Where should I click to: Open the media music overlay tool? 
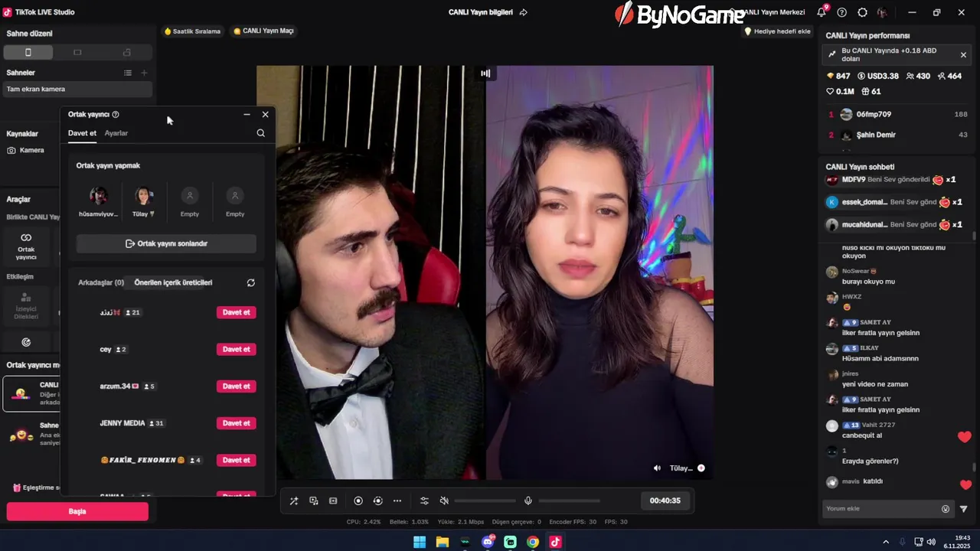(x=314, y=500)
